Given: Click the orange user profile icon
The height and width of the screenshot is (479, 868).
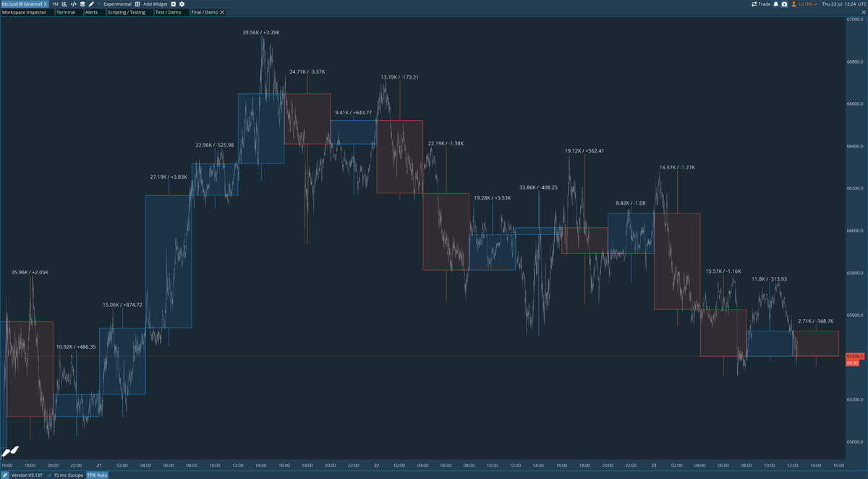Looking at the screenshot, I should click(x=793, y=4).
